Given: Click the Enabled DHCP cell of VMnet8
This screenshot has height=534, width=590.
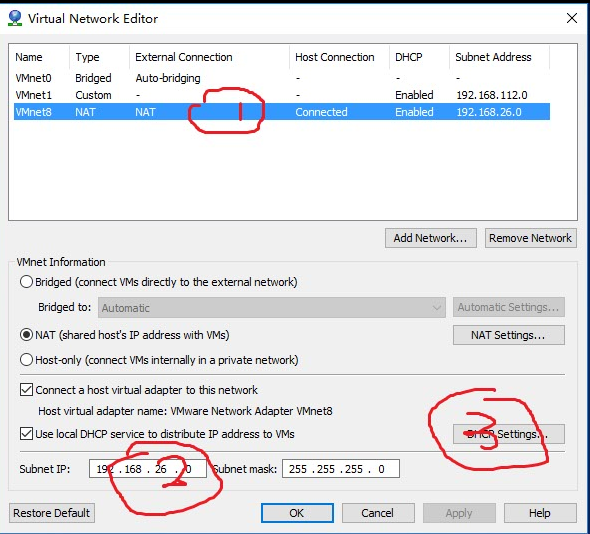Looking at the screenshot, I should pos(414,112).
